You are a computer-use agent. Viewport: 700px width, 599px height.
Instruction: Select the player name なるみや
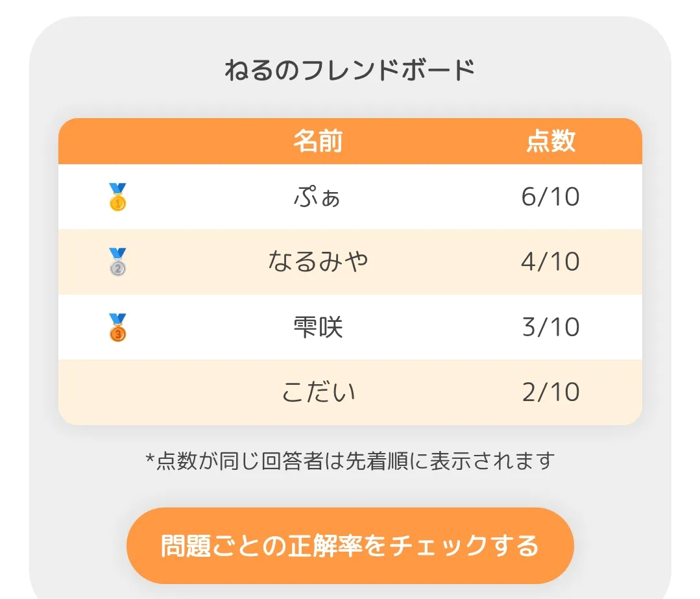318,262
